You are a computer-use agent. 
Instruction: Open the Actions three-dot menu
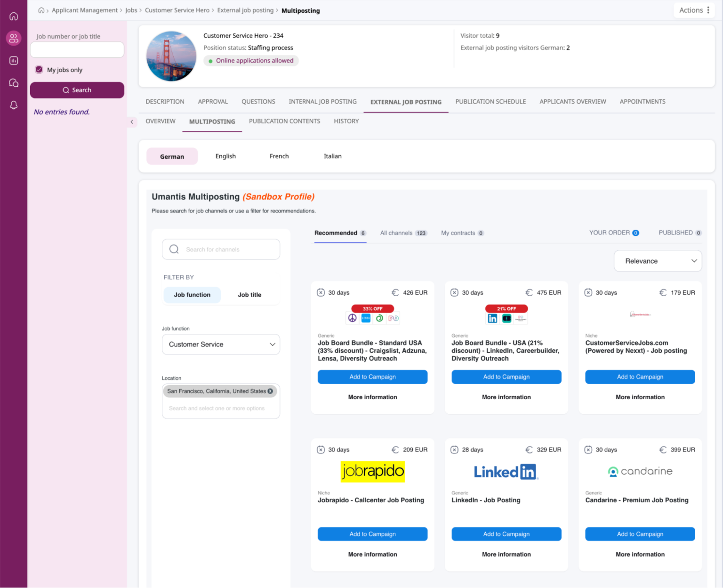pos(708,10)
